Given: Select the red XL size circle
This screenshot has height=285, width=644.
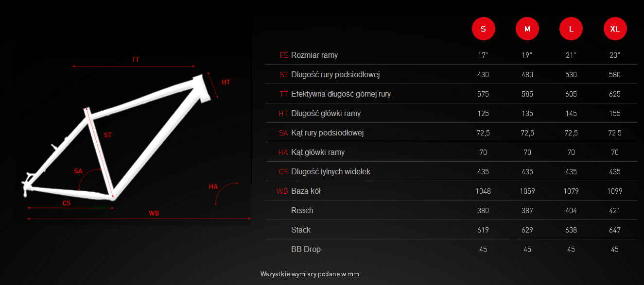Looking at the screenshot, I should tap(615, 29).
